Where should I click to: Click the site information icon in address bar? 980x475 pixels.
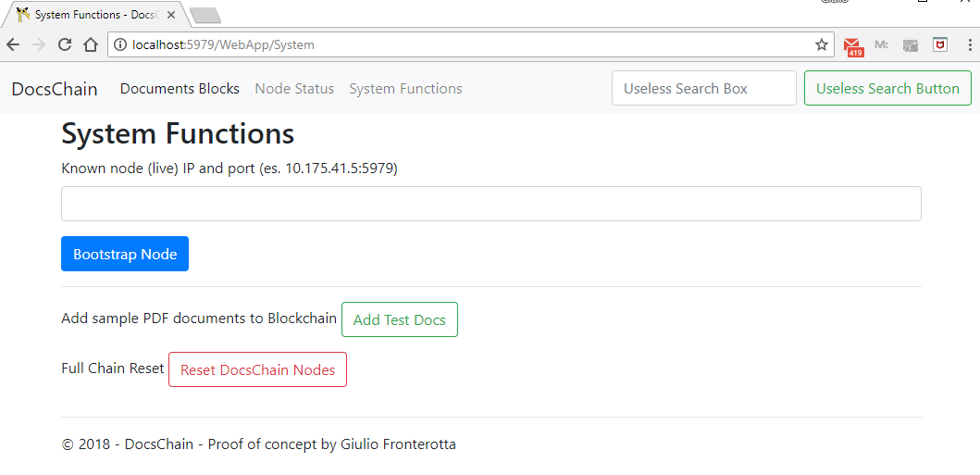click(x=120, y=44)
